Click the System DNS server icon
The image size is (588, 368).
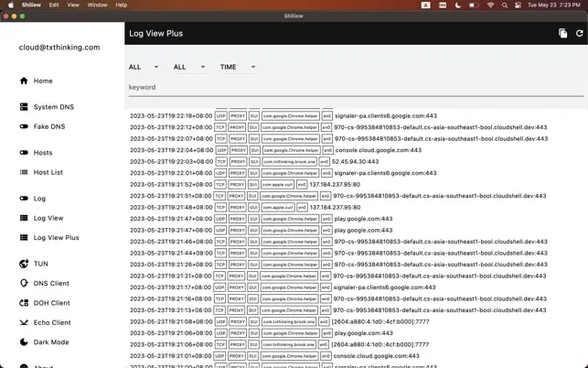tap(24, 107)
